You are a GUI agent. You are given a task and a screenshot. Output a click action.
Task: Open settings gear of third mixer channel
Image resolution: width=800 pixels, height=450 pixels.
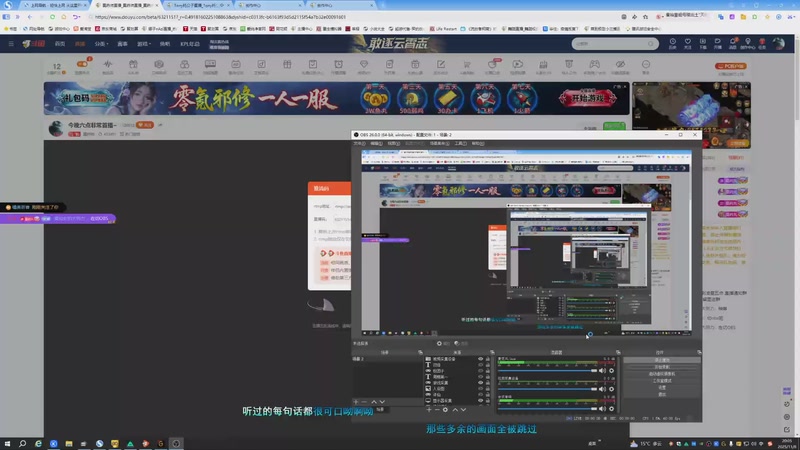[611, 408]
